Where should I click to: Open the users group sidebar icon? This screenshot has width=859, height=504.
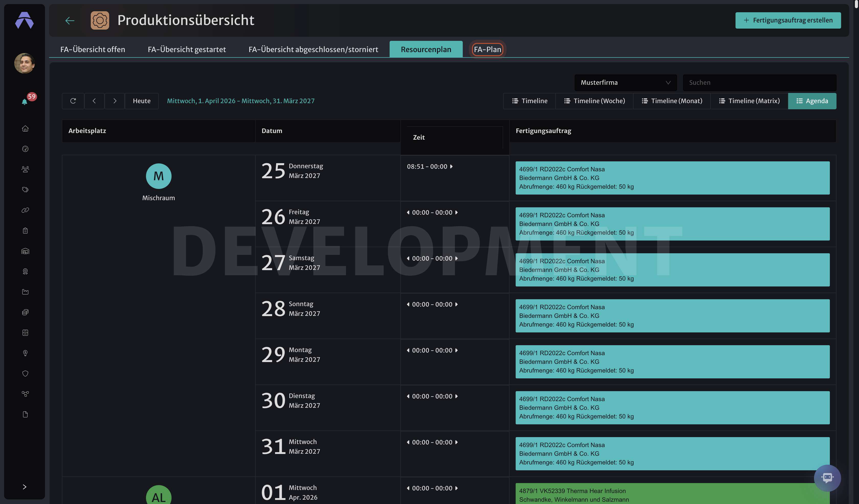(x=25, y=169)
